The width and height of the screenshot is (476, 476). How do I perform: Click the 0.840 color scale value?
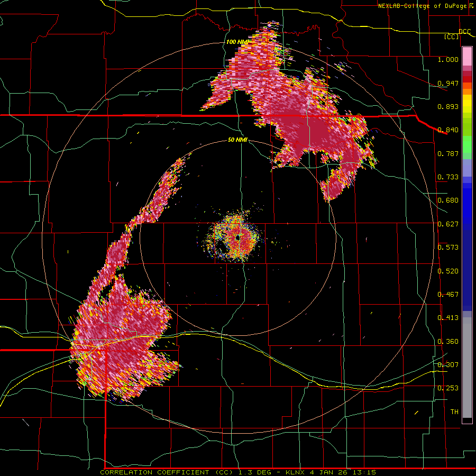[448, 130]
